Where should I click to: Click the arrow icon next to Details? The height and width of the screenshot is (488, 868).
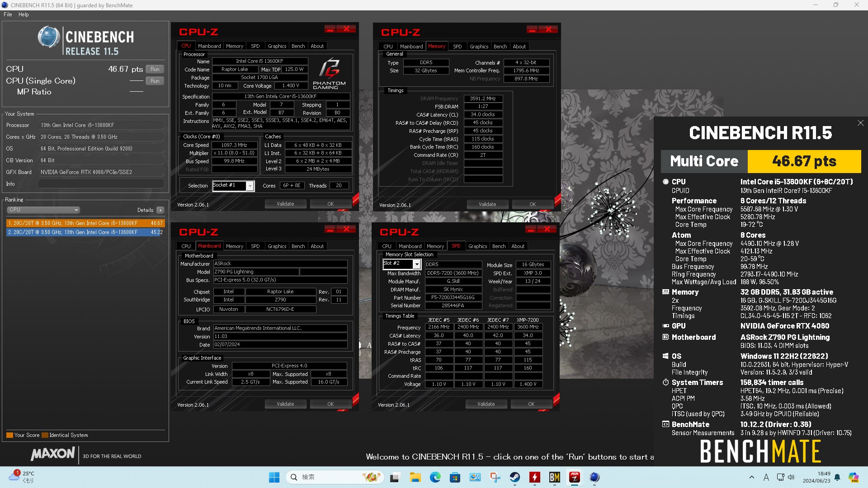pyautogui.click(x=160, y=210)
